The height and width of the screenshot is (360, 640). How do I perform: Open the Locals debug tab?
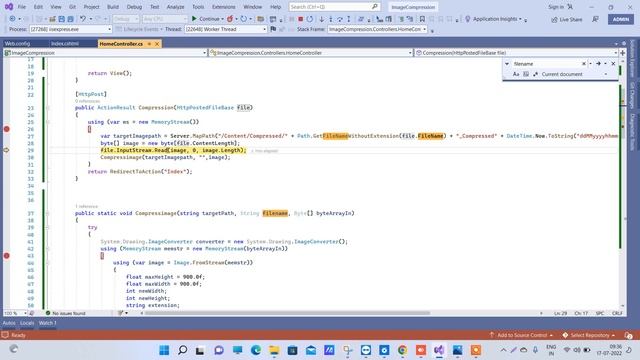(27, 323)
